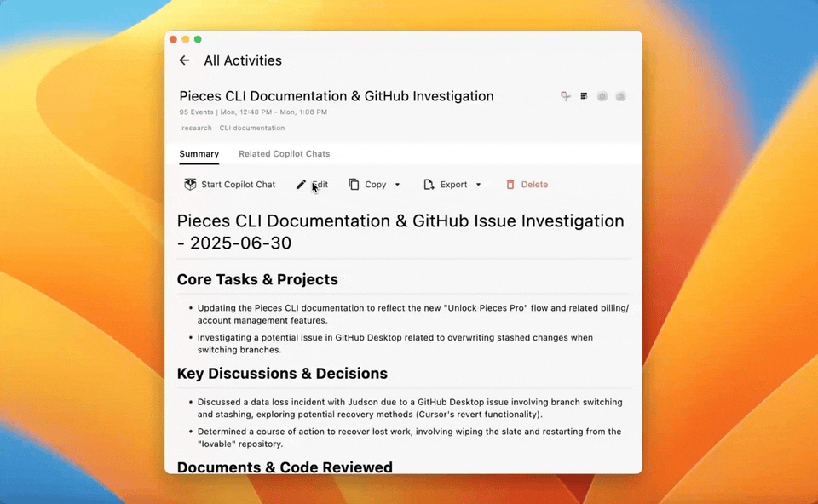Open the colorful multi-color source app icon
Image resolution: width=818 pixels, height=504 pixels.
coord(566,96)
